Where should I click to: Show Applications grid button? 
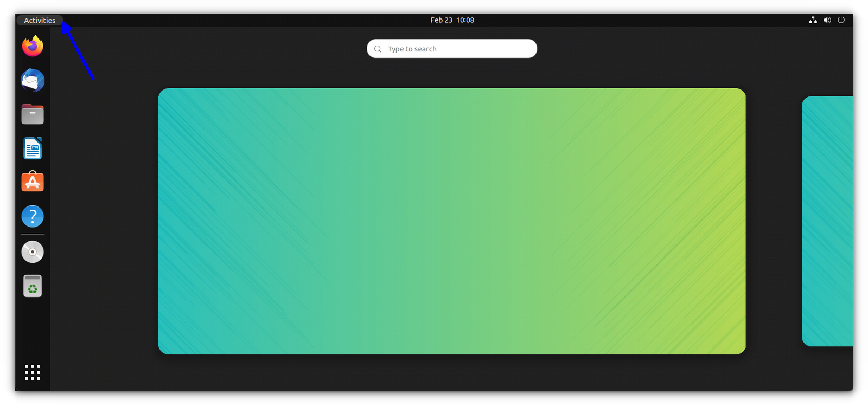click(33, 372)
